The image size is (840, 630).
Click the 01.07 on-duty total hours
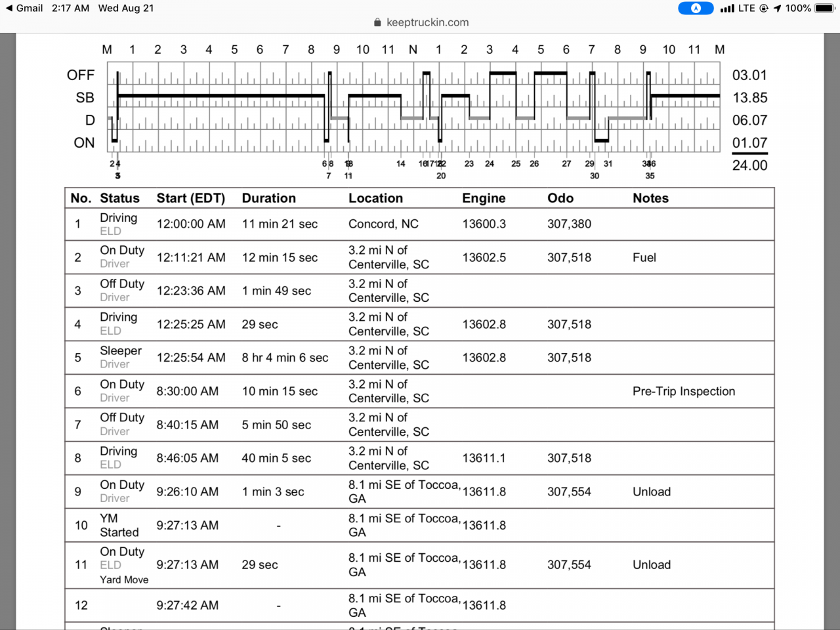click(x=749, y=143)
